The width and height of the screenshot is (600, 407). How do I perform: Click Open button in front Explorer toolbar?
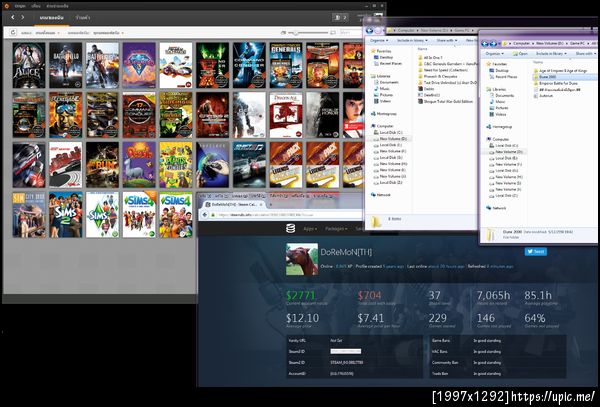click(x=520, y=54)
